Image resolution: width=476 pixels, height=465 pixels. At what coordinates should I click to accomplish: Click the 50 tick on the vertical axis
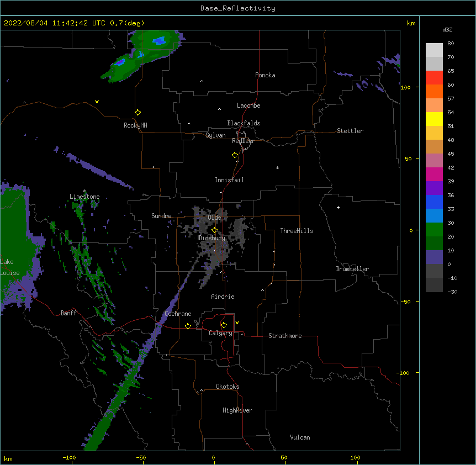(x=408, y=158)
